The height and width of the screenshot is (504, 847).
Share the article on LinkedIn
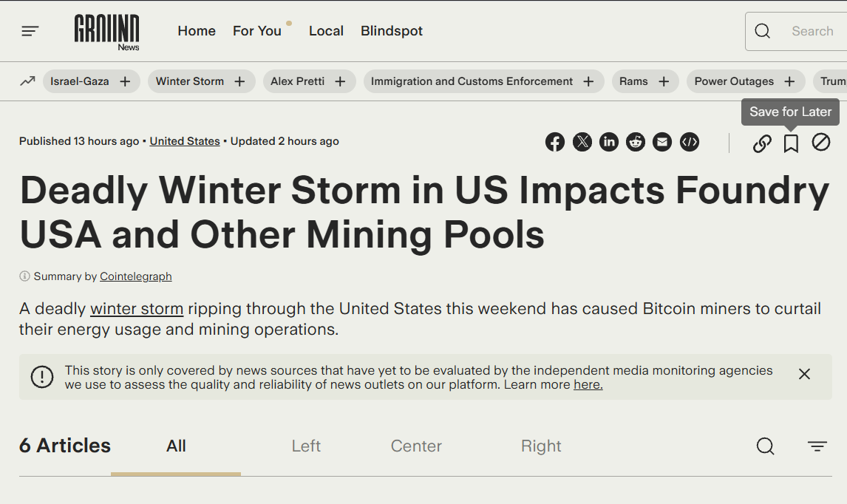(x=609, y=142)
